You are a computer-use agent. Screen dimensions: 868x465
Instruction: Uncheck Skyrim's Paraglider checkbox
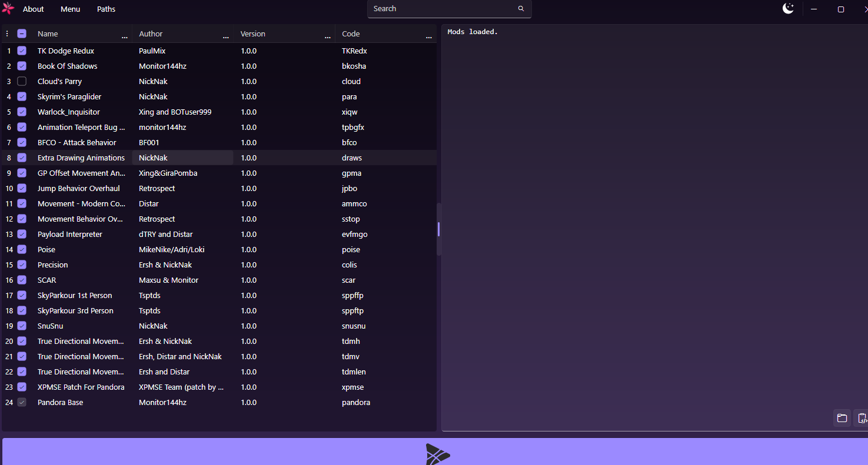pos(22,96)
